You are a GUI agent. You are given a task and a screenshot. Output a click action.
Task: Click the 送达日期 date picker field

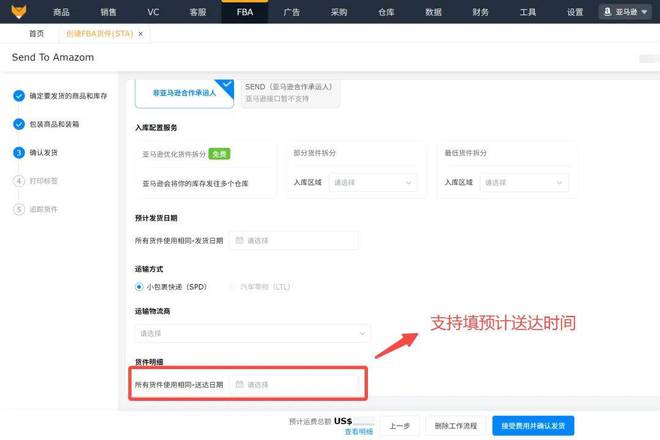coord(294,384)
